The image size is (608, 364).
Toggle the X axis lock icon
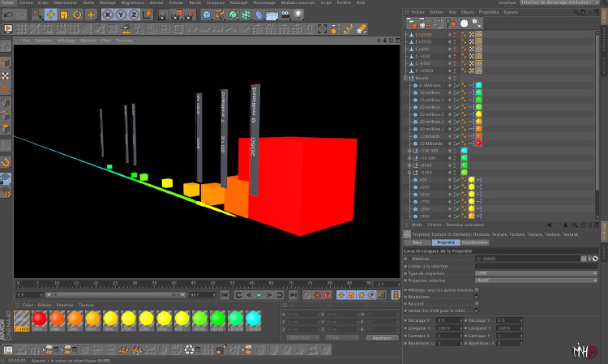pos(107,15)
